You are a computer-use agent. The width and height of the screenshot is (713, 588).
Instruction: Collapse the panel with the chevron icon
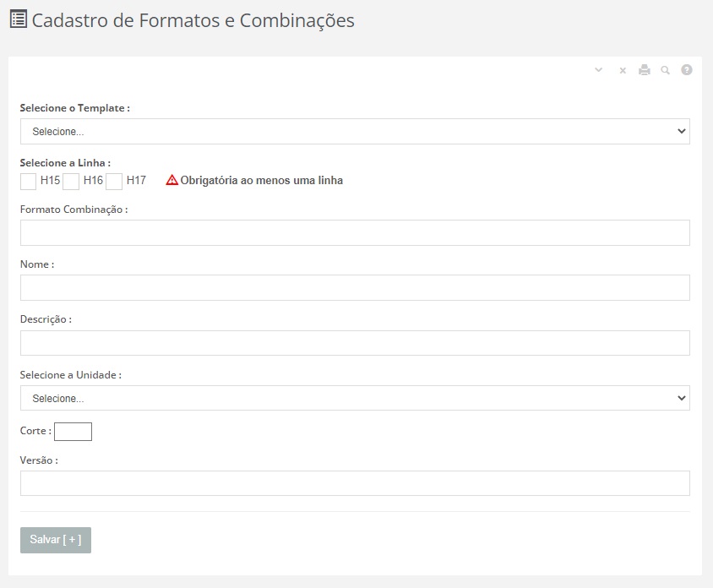[598, 70]
